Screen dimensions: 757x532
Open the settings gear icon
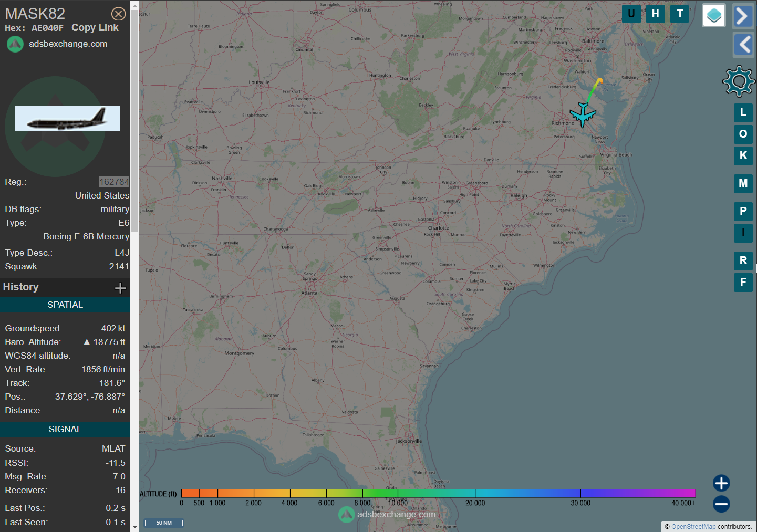pos(739,81)
